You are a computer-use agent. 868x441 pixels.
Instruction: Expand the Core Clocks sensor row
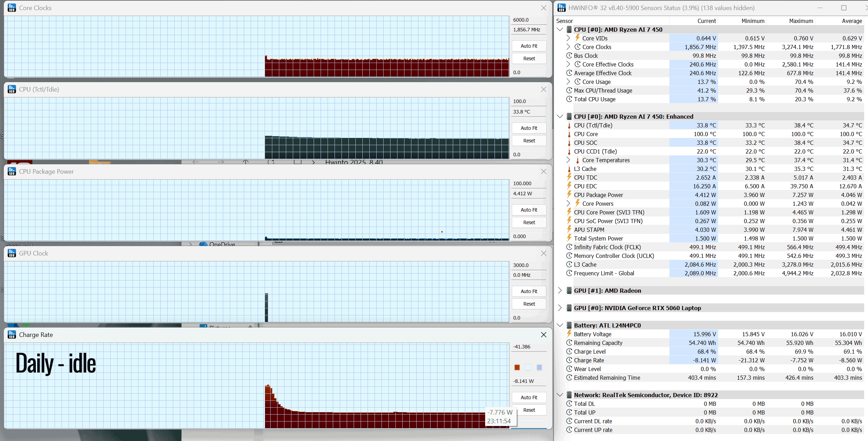pyautogui.click(x=568, y=47)
